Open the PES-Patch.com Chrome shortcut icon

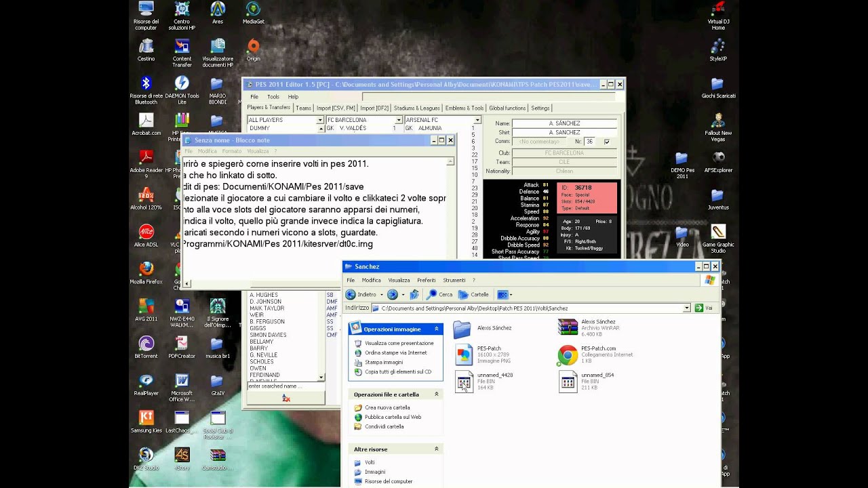[568, 354]
